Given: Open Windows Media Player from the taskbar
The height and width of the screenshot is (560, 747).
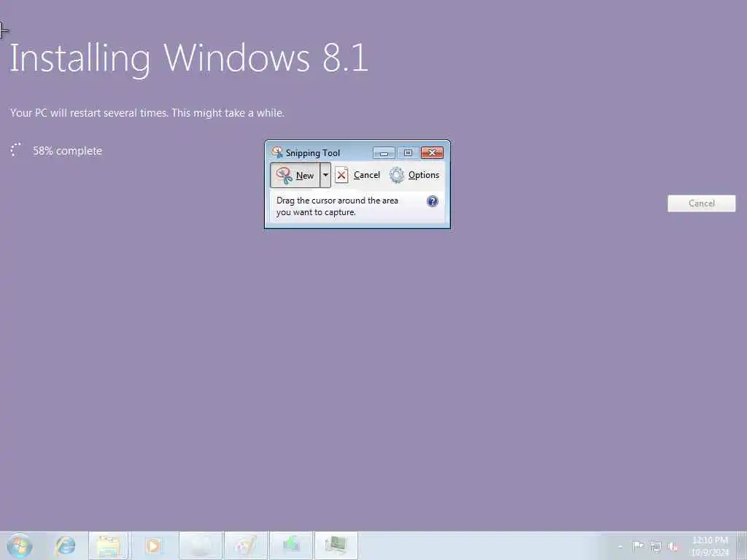Looking at the screenshot, I should (153, 545).
